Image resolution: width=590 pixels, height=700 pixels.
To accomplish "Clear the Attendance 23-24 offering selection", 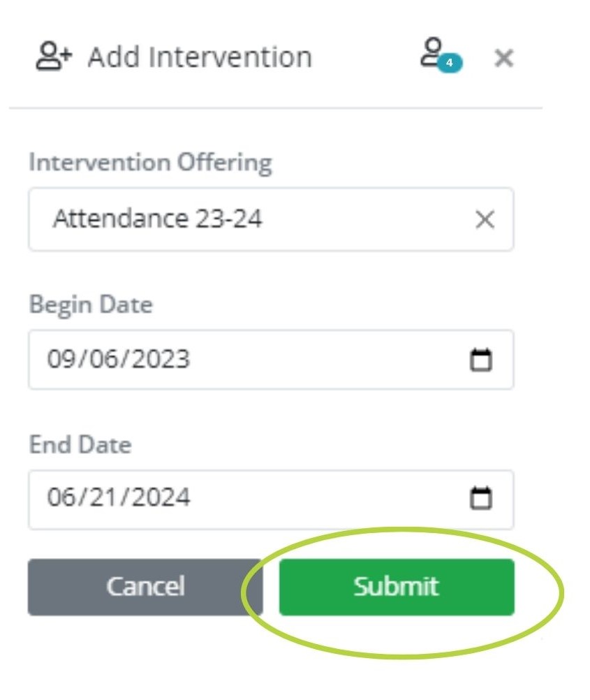I will (x=485, y=221).
